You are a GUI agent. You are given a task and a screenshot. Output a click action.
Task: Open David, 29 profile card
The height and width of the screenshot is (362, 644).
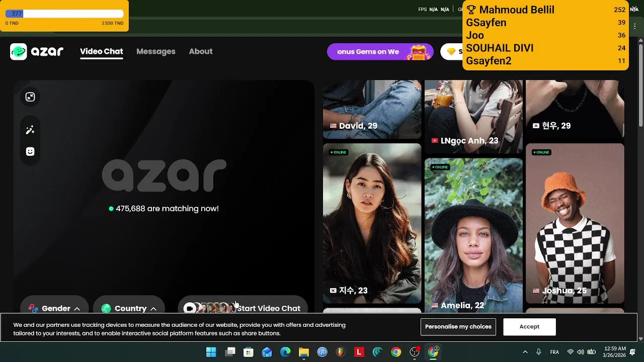tap(372, 109)
